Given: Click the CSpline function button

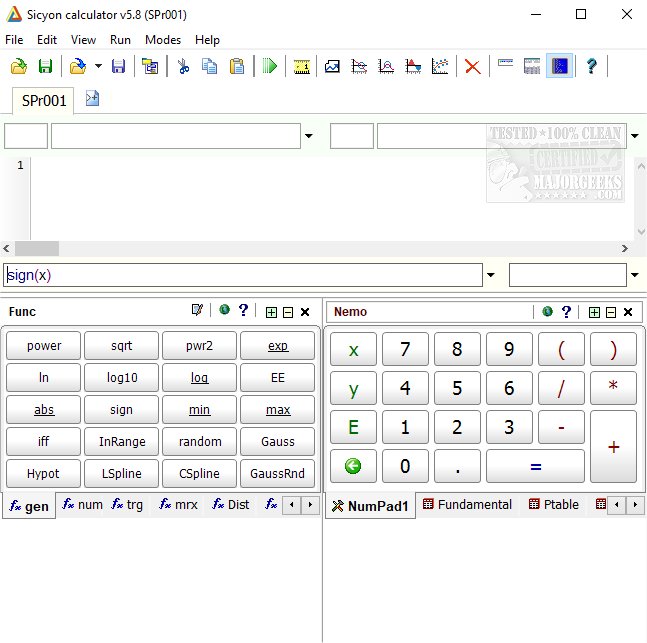Looking at the screenshot, I should point(199,473).
